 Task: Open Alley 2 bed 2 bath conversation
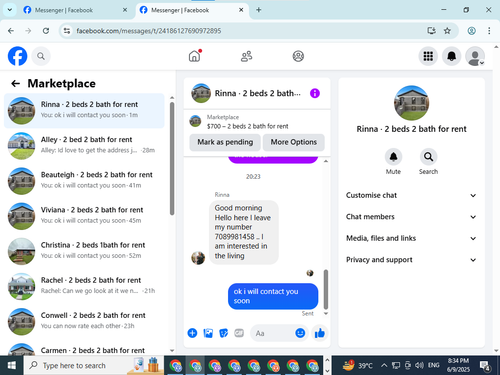84,146
